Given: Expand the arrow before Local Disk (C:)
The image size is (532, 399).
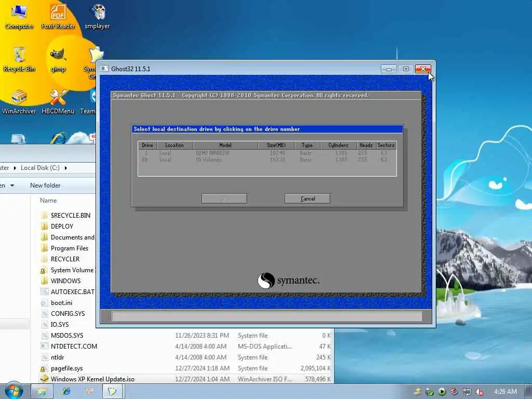Looking at the screenshot, I should [15, 168].
